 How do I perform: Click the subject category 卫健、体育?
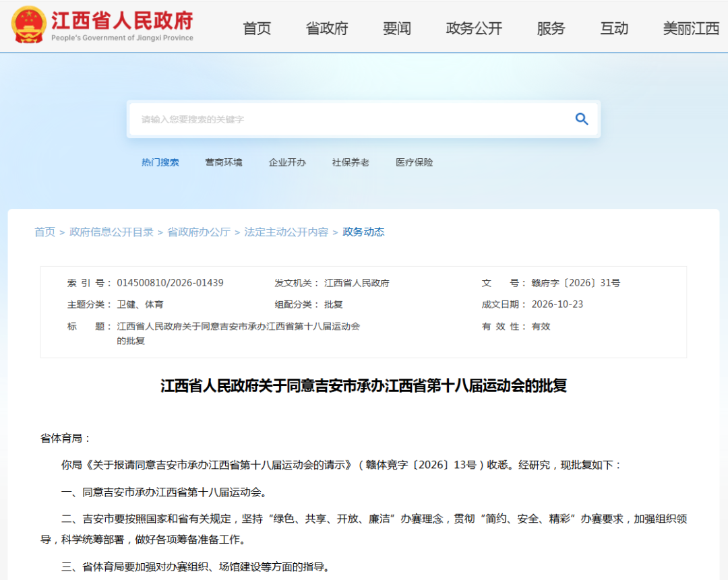[140, 305]
